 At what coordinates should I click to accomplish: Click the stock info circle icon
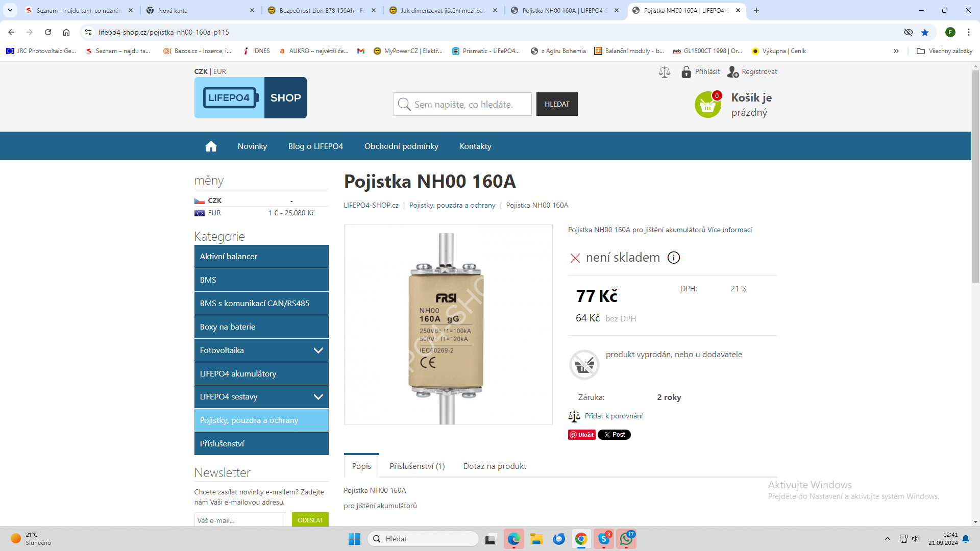[x=674, y=258]
